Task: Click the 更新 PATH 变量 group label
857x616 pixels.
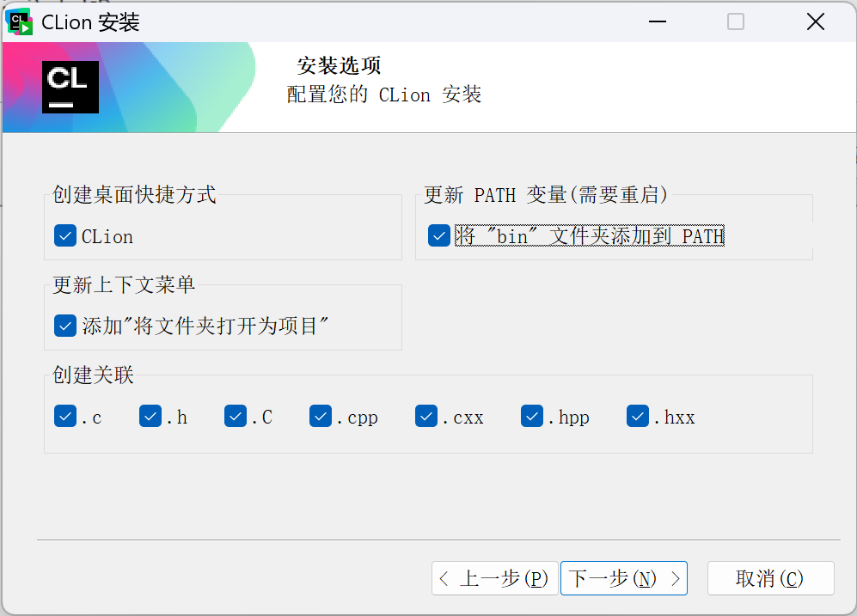Action: pos(546,195)
